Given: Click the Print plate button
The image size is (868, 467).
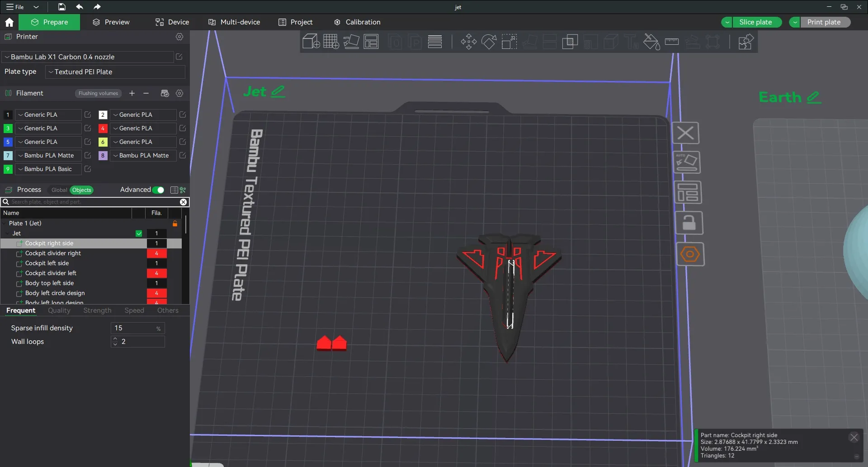Looking at the screenshot, I should (825, 22).
